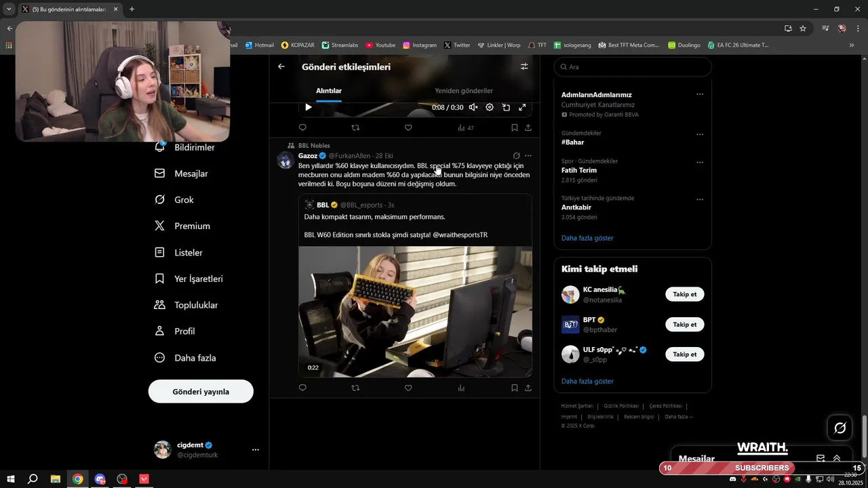Open the quoted BBL keyboard video thumbnail
Screen dimensions: 868x488
point(415,312)
